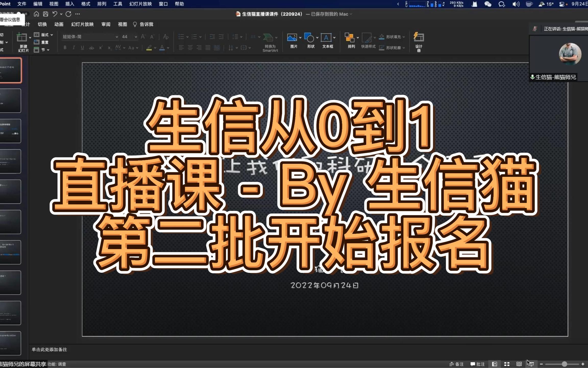Expand the 节 section dropdown

[48, 50]
